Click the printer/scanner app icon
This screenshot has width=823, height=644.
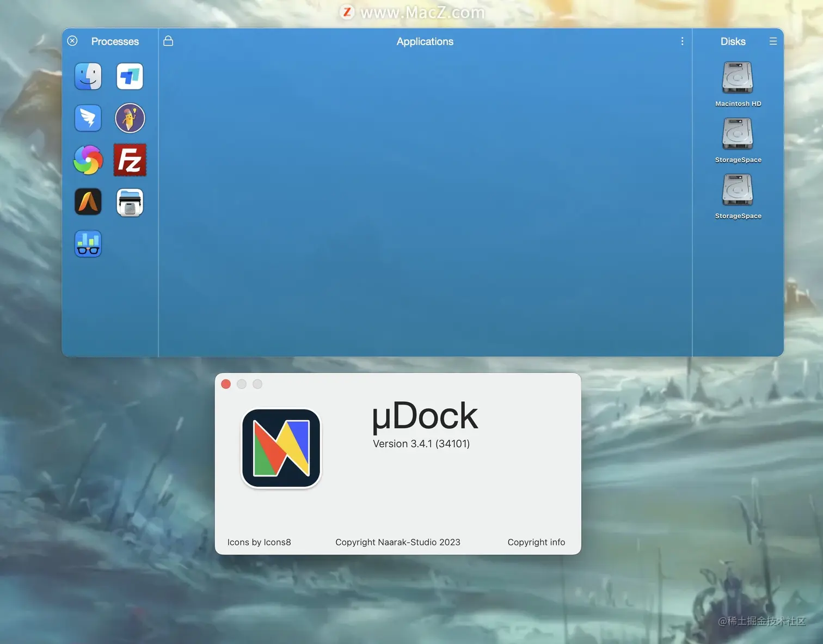(130, 202)
